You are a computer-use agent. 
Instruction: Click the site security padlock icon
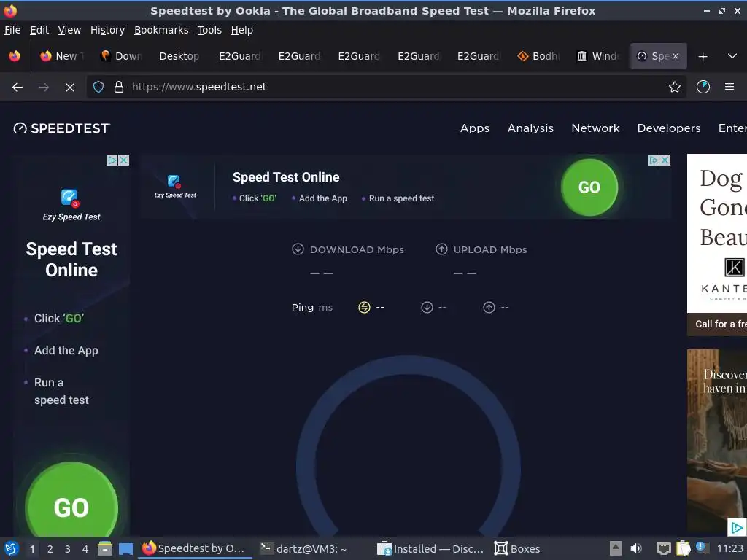pos(119,87)
